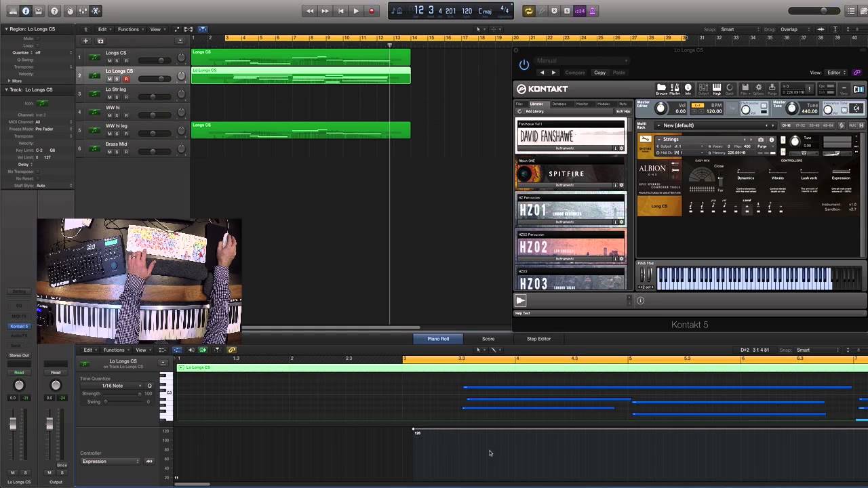
Task: Open the Library panel icon
Action: click(x=13, y=11)
